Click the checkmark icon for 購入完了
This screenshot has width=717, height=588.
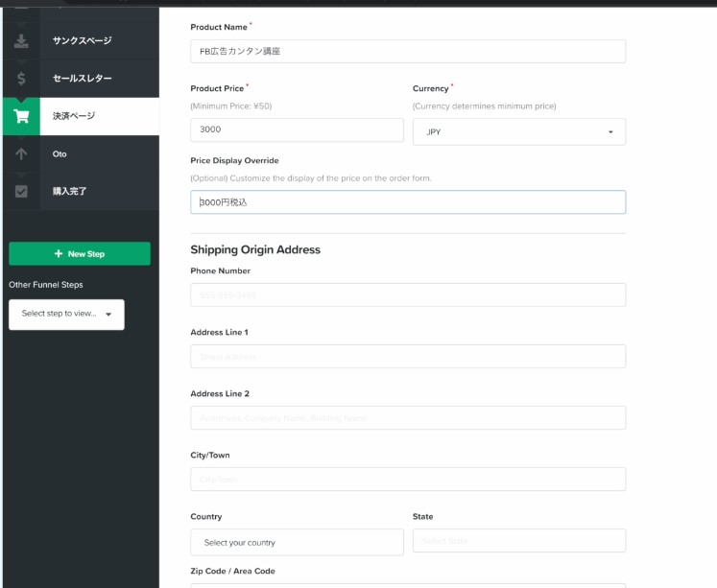21,191
